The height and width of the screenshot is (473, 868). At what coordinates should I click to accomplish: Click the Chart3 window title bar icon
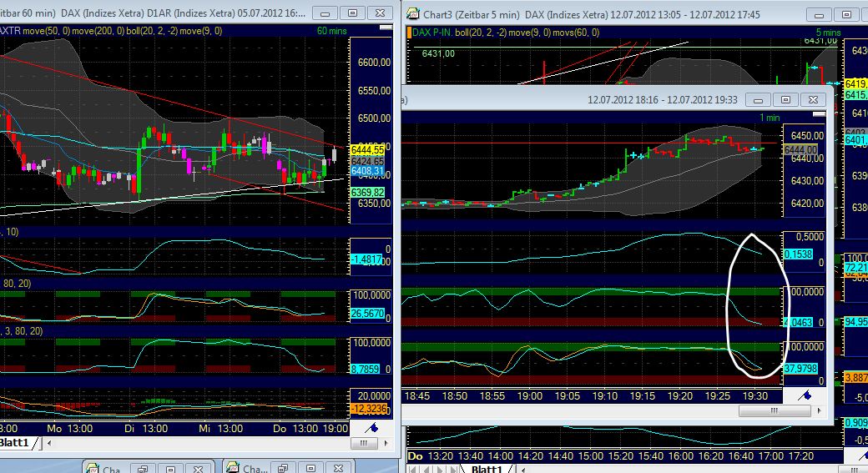tap(413, 14)
